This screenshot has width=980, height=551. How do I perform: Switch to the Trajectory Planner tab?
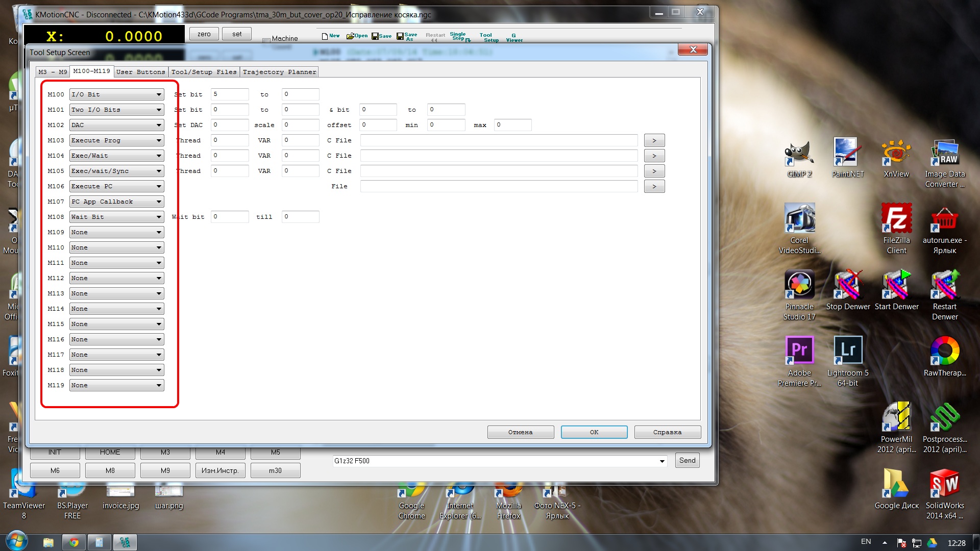[x=279, y=72]
